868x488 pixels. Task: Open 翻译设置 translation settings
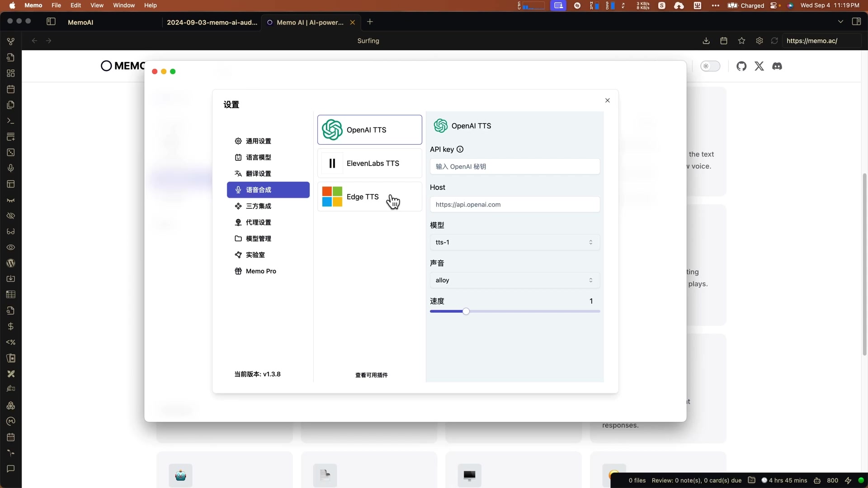coord(268,174)
